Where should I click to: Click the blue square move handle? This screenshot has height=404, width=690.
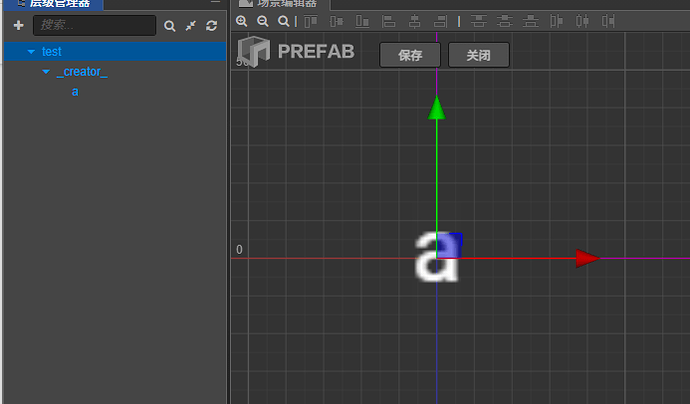point(449,246)
